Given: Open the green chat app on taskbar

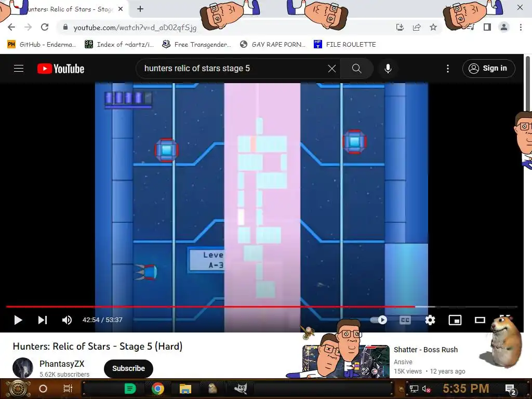Looking at the screenshot, I should click(x=130, y=389).
